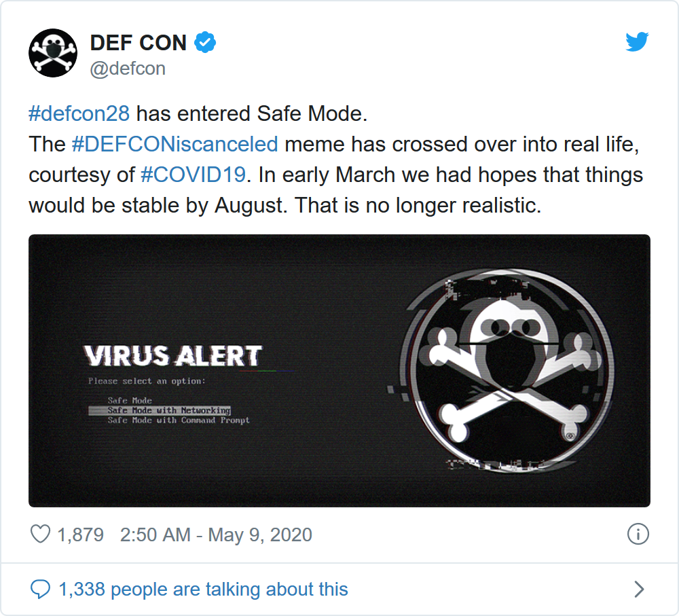Open the #defcon28 hashtag
The image size is (679, 616).
tap(79, 113)
